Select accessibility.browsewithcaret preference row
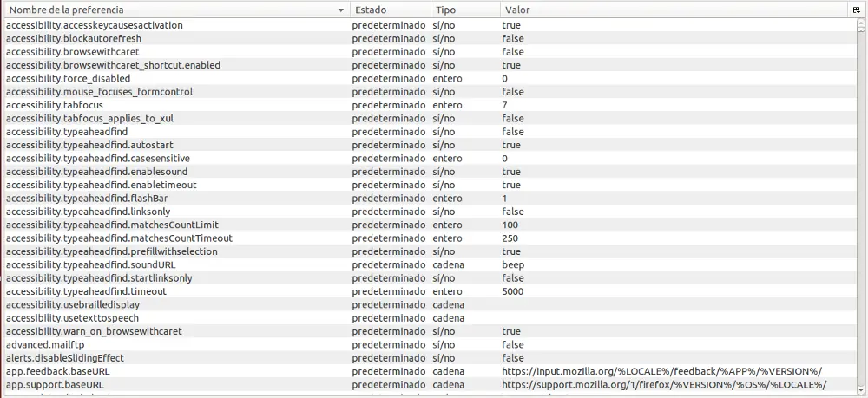The width and height of the screenshot is (868, 398). 72,52
